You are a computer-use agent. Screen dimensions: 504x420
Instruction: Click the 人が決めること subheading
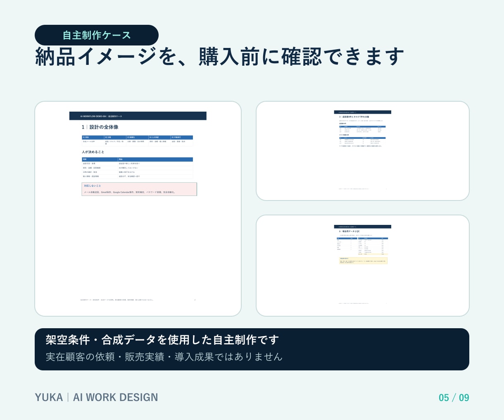(x=93, y=152)
